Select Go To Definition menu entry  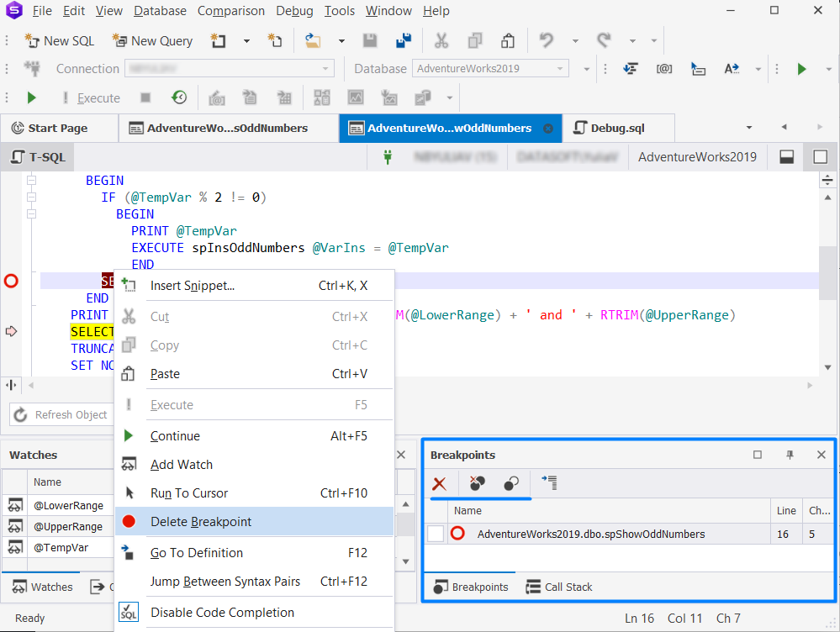tap(255, 553)
